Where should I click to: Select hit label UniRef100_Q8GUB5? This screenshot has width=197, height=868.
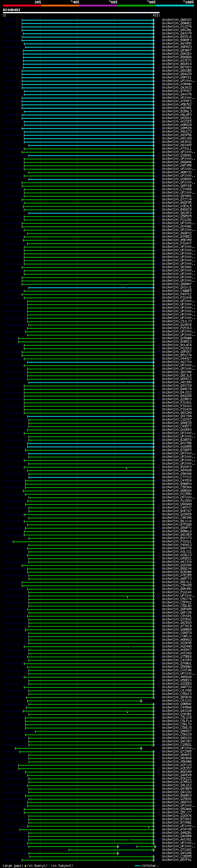(x=177, y=71)
